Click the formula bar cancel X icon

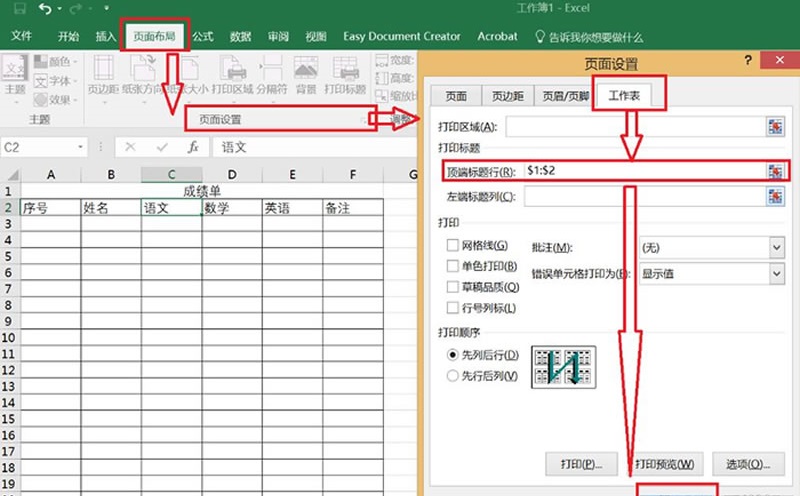[x=130, y=147]
